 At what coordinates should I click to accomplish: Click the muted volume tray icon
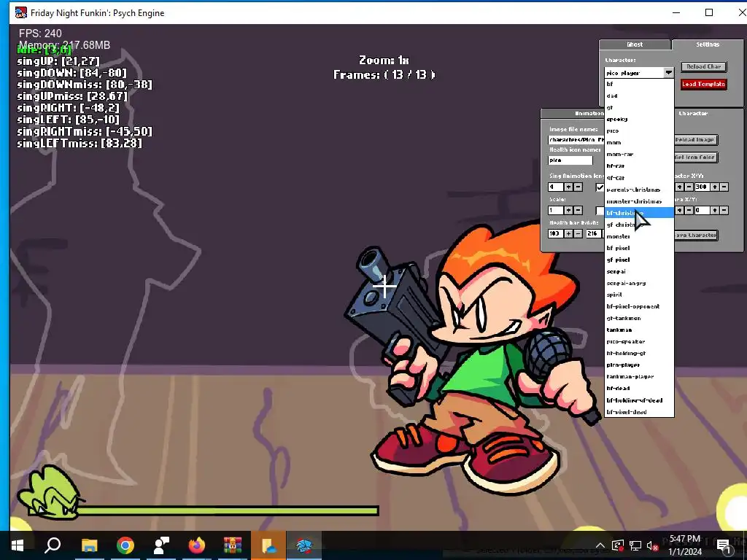point(653,545)
